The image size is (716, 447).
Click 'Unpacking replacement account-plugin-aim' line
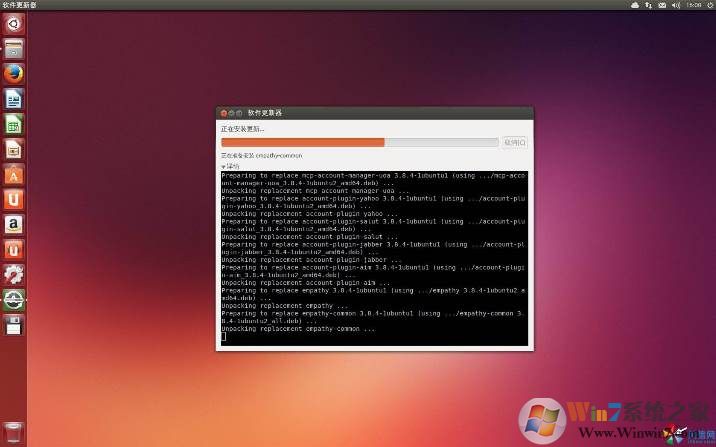pyautogui.click(x=305, y=283)
